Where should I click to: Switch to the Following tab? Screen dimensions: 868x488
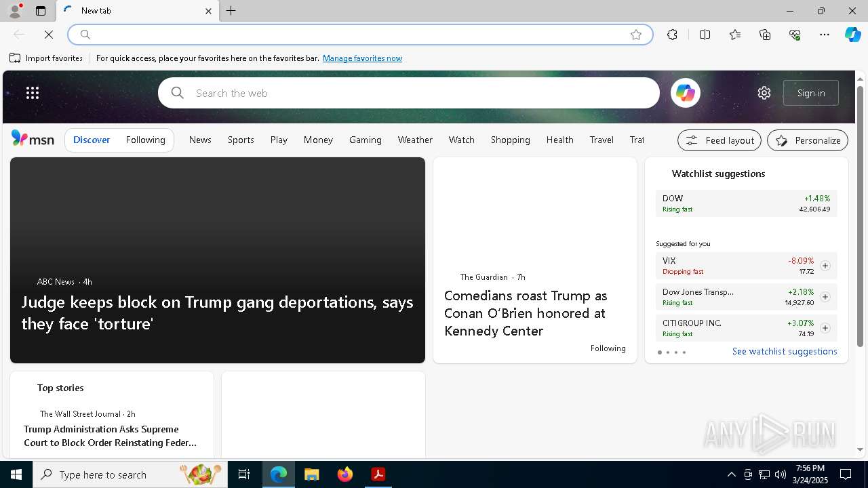(146, 140)
